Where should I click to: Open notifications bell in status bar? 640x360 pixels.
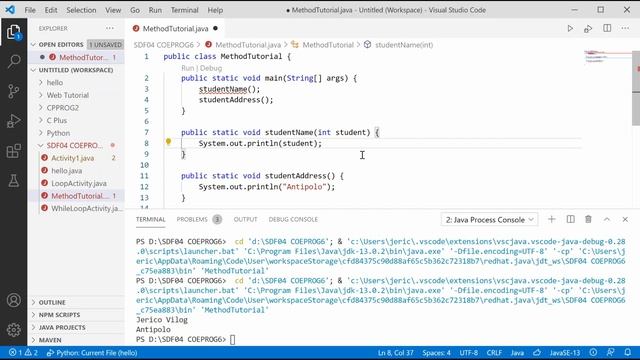coord(628,352)
